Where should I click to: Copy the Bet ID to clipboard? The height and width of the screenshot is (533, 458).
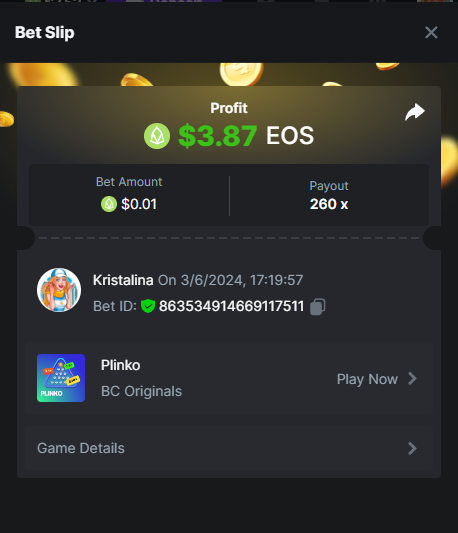coord(318,307)
